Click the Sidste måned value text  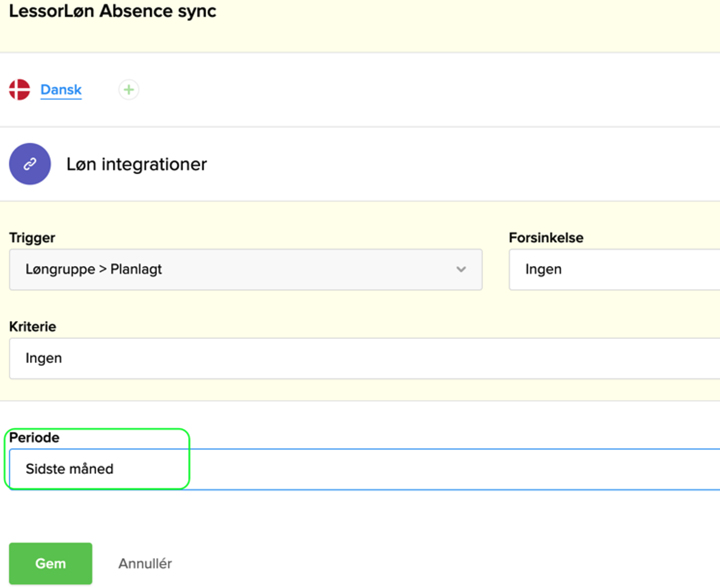(70, 469)
